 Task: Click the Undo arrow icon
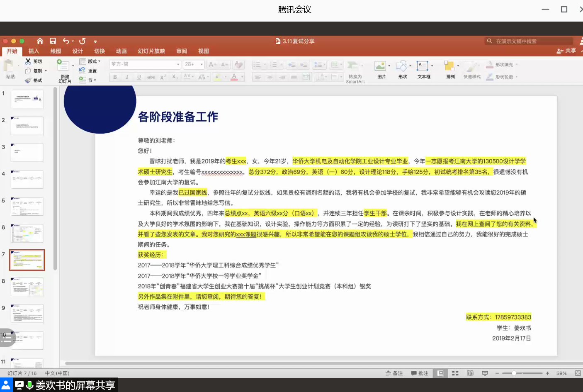coord(66,41)
